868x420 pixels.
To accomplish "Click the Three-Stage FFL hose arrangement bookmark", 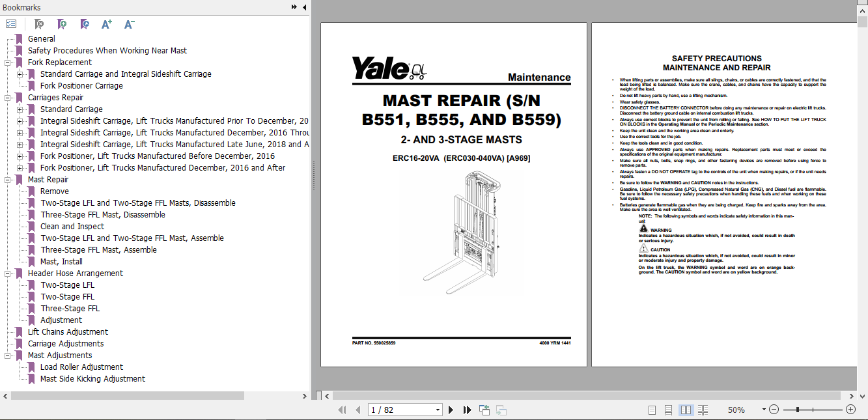I will (70, 309).
